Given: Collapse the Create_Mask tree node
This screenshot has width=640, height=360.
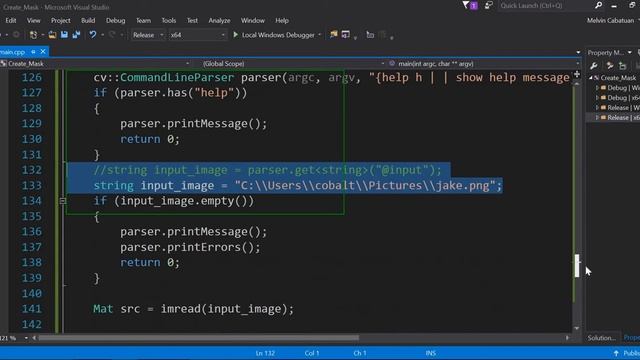Looking at the screenshot, I should 591,78.
